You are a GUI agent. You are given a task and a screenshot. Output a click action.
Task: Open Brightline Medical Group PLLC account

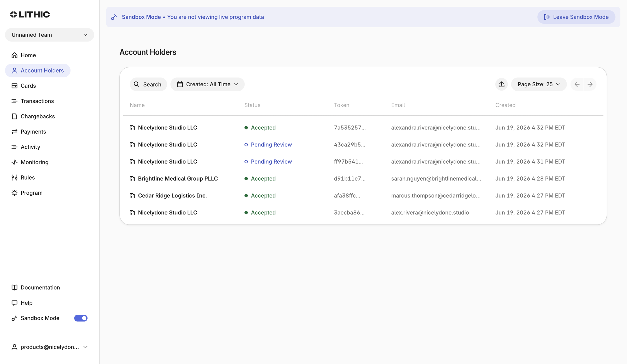coord(363,178)
